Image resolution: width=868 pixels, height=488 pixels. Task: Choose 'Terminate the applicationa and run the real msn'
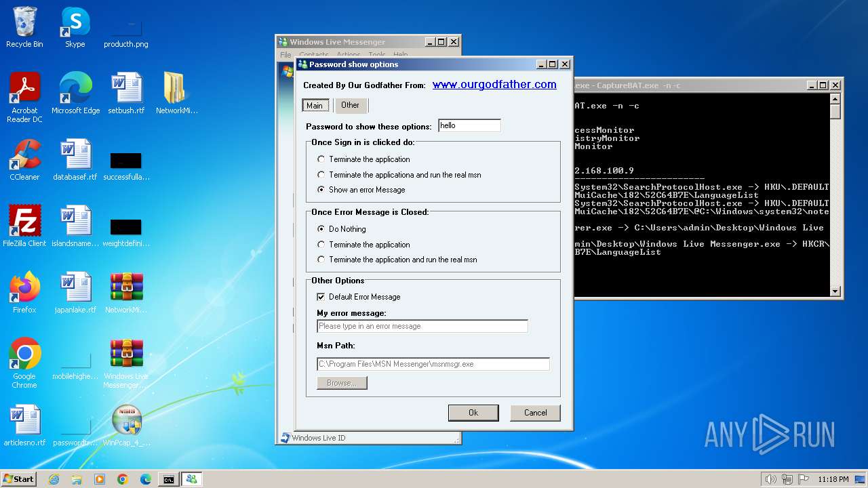(x=399, y=175)
